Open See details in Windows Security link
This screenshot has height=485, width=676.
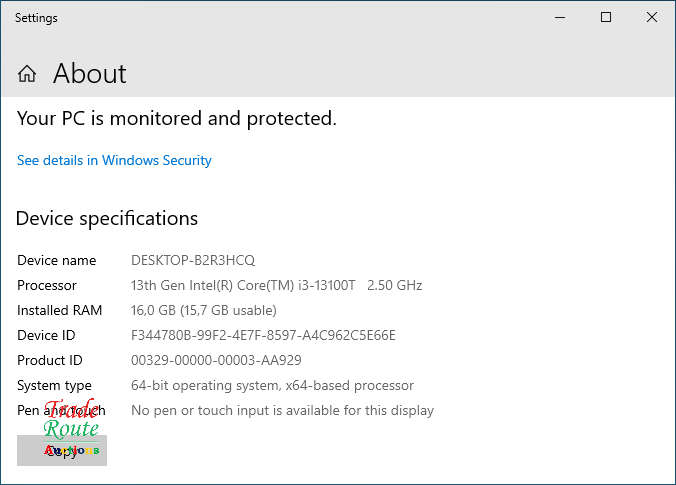(114, 160)
